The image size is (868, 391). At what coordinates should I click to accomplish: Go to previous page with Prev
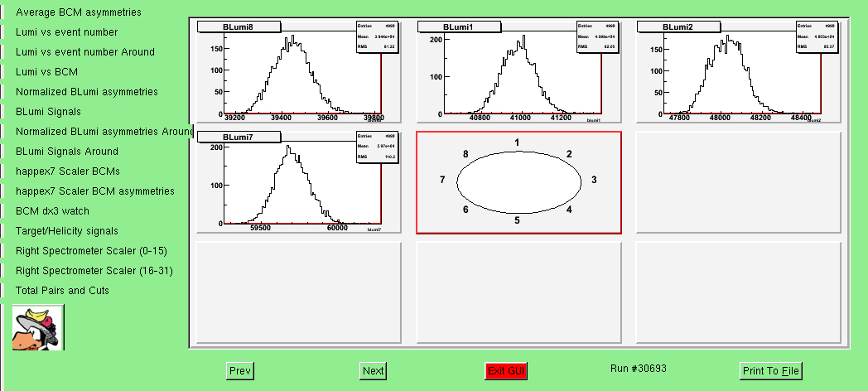[x=240, y=371]
